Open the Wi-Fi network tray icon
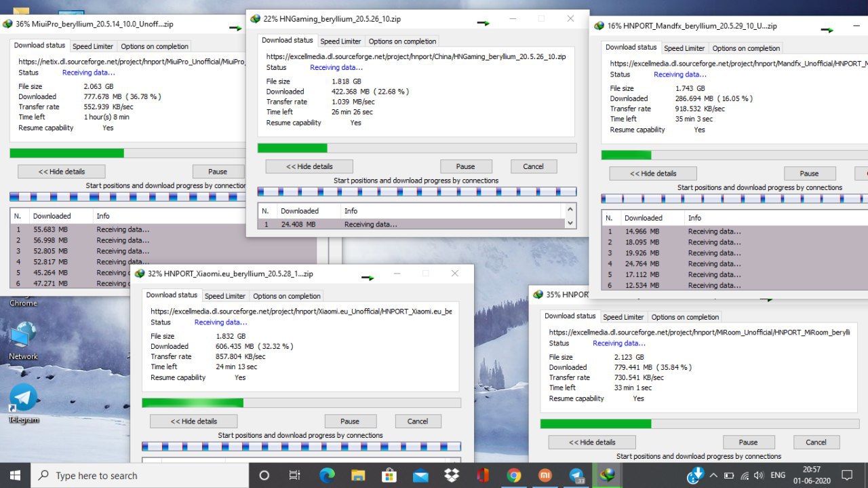 click(745, 475)
